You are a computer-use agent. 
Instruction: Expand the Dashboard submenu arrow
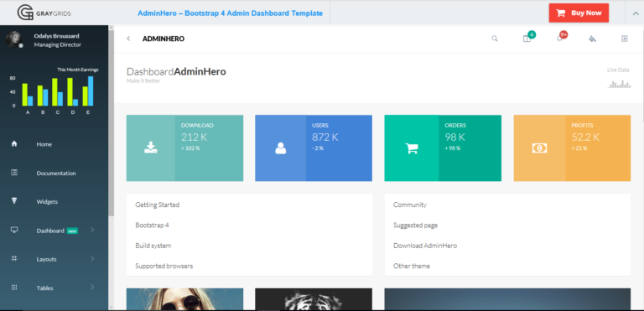tap(92, 230)
